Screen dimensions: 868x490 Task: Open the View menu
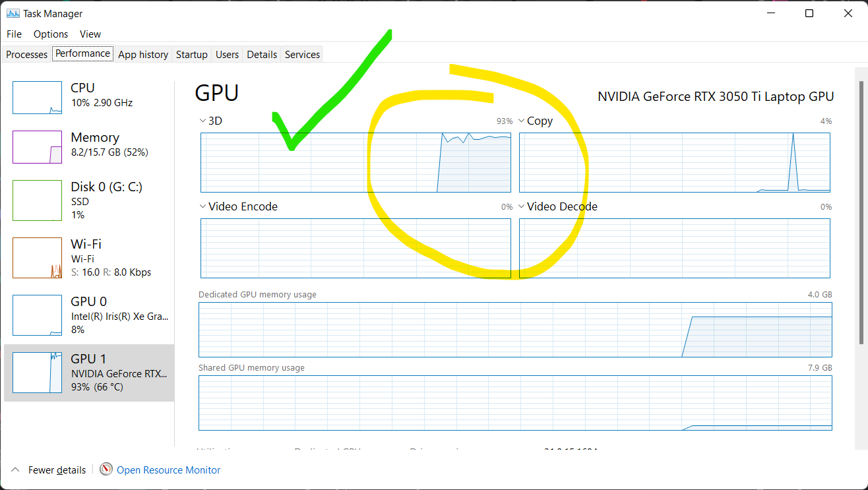pos(90,34)
